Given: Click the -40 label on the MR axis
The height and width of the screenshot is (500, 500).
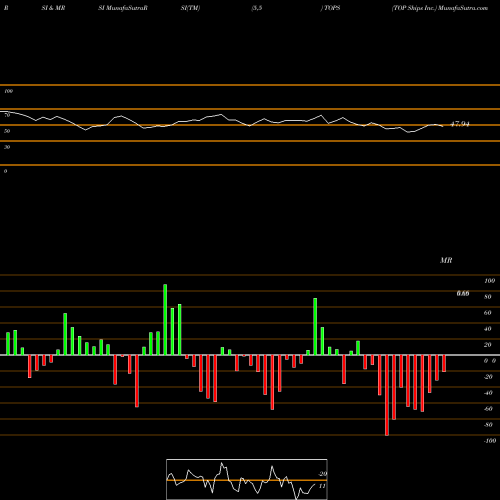Looking at the screenshot, I should [488, 393].
